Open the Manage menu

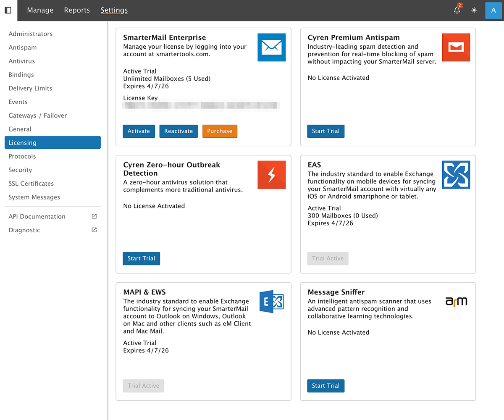pyautogui.click(x=40, y=10)
